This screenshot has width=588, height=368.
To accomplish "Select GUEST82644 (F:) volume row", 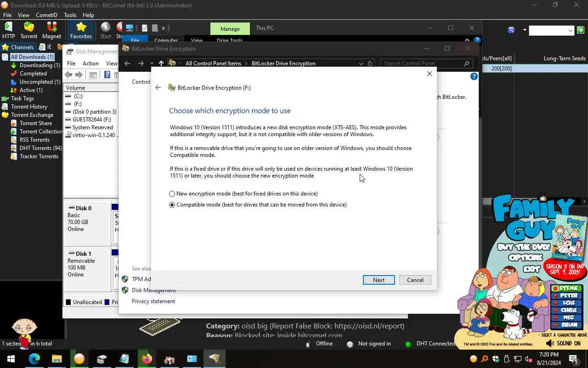I will (91, 120).
